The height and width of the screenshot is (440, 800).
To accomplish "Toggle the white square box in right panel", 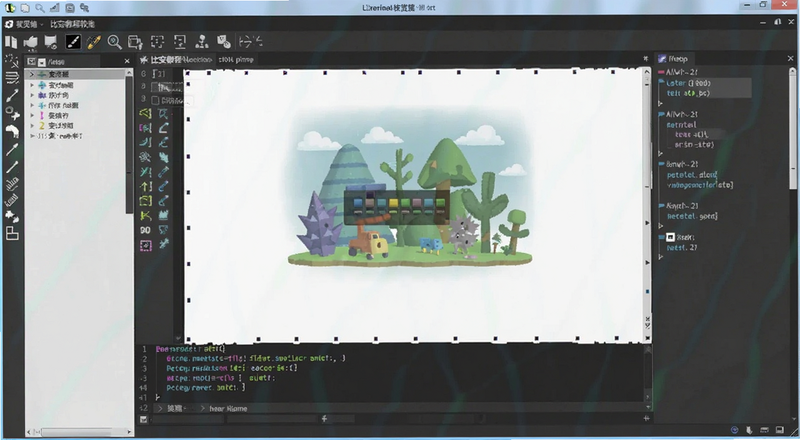I will 670,237.
